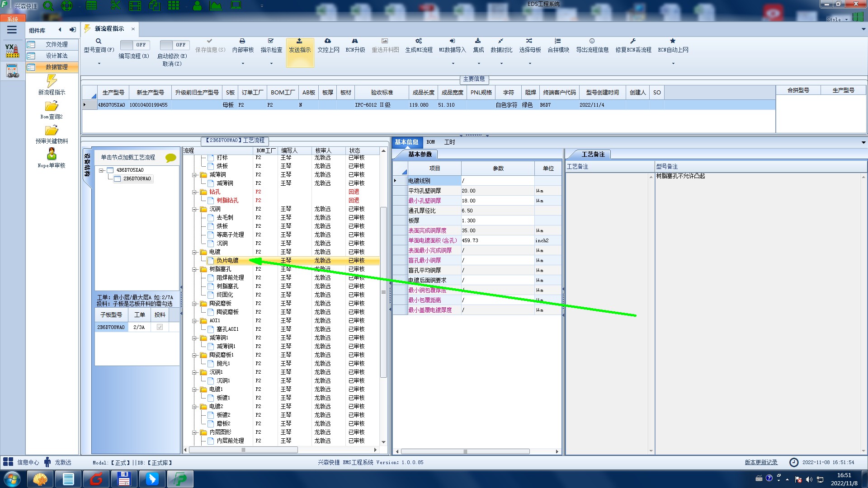Click the 生成MI流程 gears icon
This screenshot has width=868, height=488.
point(419,41)
